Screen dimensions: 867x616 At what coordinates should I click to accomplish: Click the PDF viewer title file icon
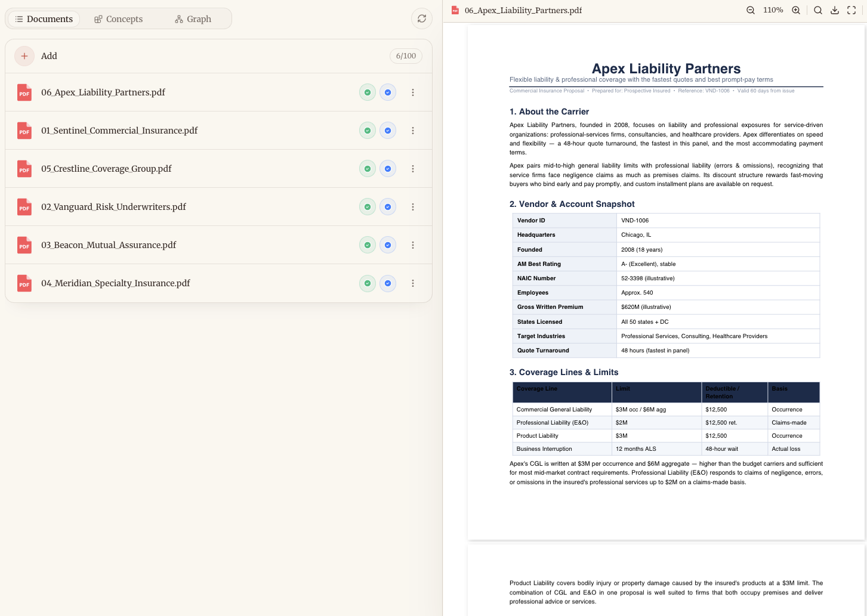click(455, 10)
